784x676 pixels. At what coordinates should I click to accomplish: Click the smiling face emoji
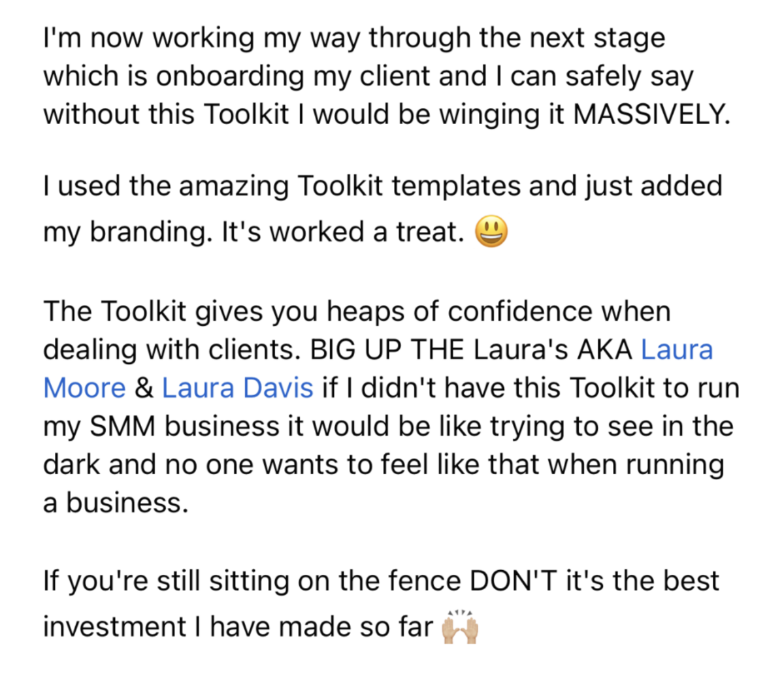(491, 233)
